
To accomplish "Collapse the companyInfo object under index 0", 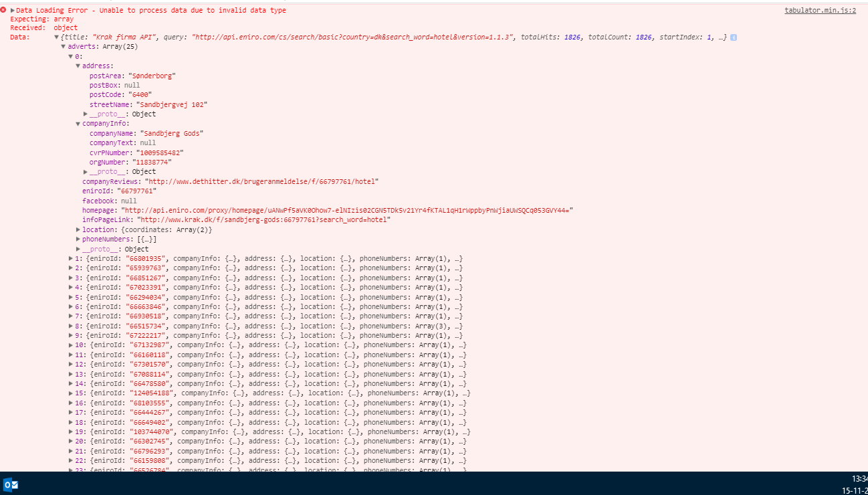I will tap(79, 123).
